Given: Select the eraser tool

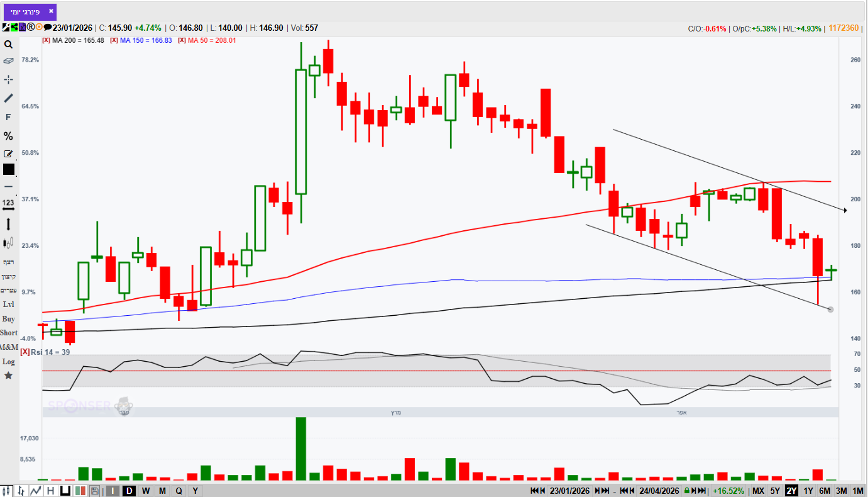Looking at the screenshot, I should (8, 61).
